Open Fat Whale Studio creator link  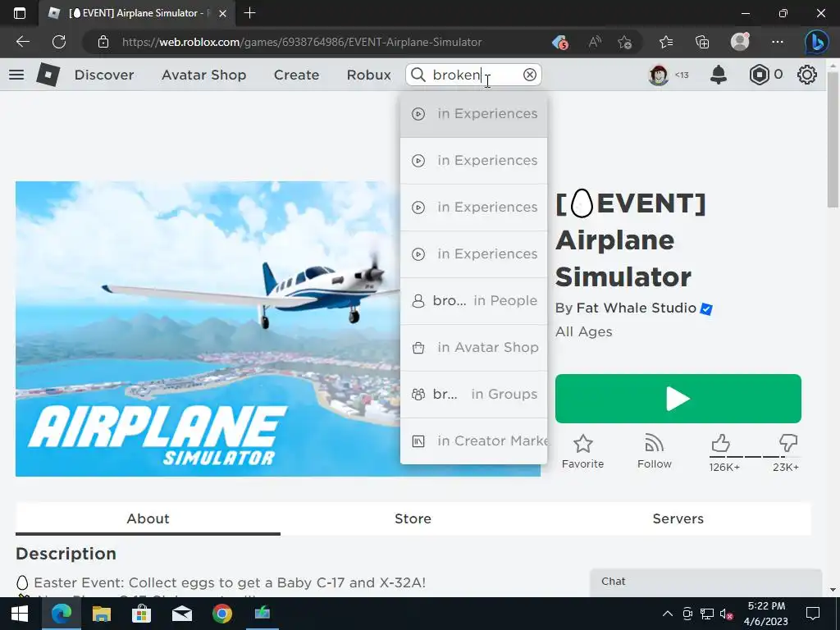pos(636,308)
